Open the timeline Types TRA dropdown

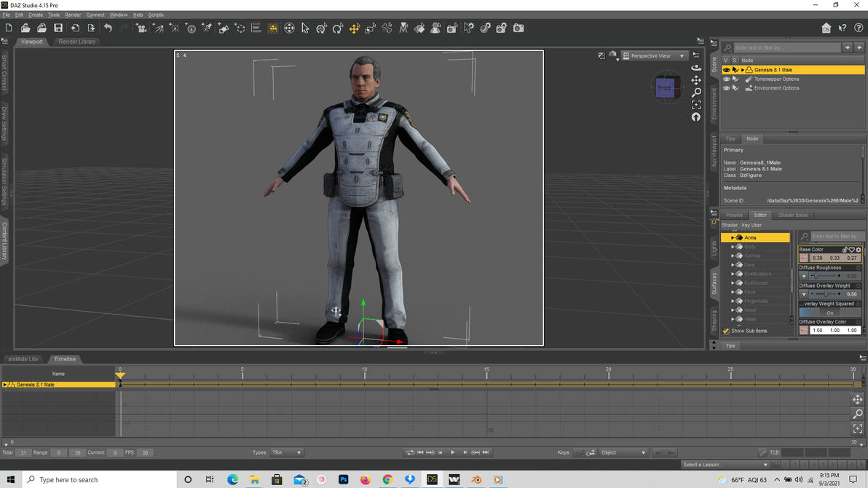pyautogui.click(x=287, y=453)
